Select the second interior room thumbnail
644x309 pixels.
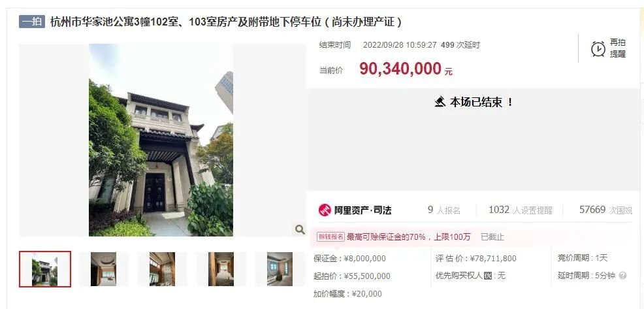103,269
